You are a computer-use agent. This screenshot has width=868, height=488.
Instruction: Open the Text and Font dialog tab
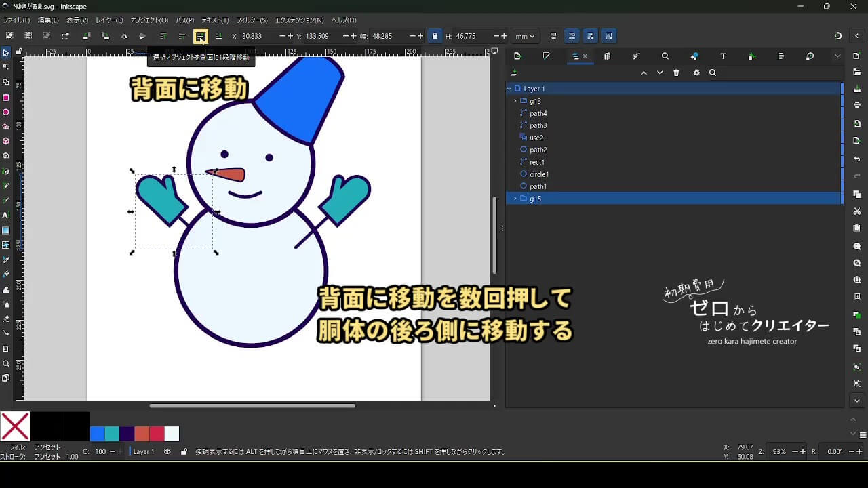(723, 56)
